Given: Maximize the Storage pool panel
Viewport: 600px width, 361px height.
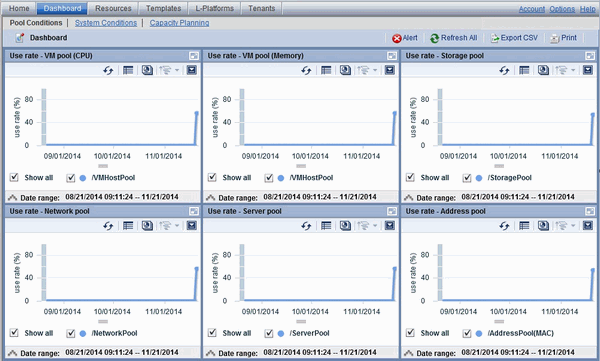Looking at the screenshot, I should click(590, 56).
